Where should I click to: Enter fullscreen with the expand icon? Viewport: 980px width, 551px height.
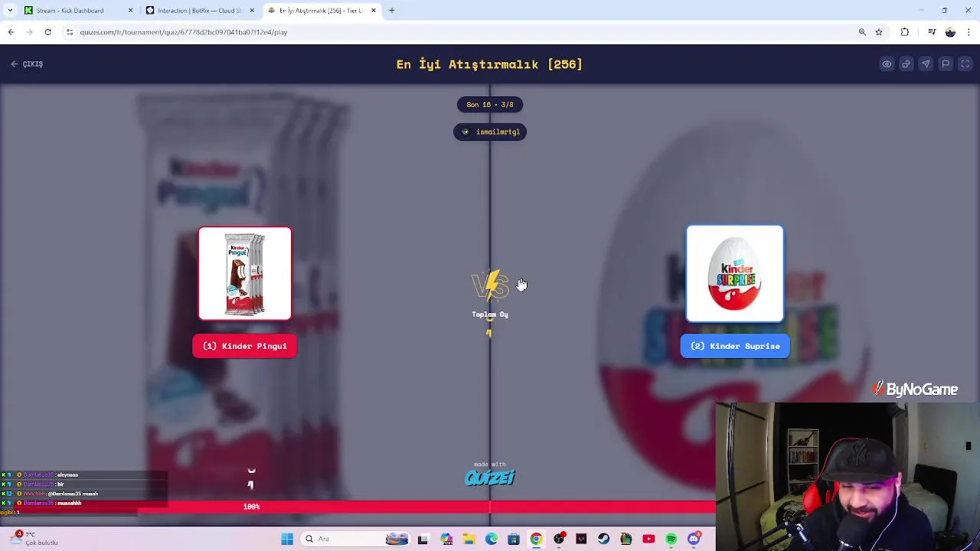pyautogui.click(x=965, y=64)
